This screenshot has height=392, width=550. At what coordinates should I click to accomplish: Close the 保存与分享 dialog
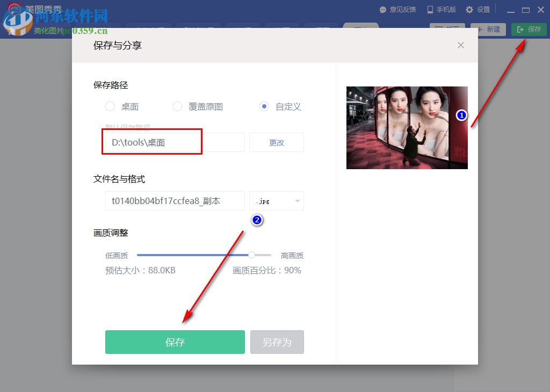tap(461, 45)
